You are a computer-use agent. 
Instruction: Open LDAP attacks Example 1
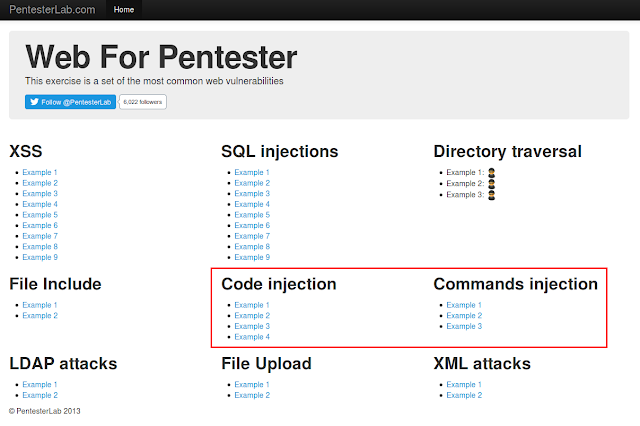click(40, 384)
